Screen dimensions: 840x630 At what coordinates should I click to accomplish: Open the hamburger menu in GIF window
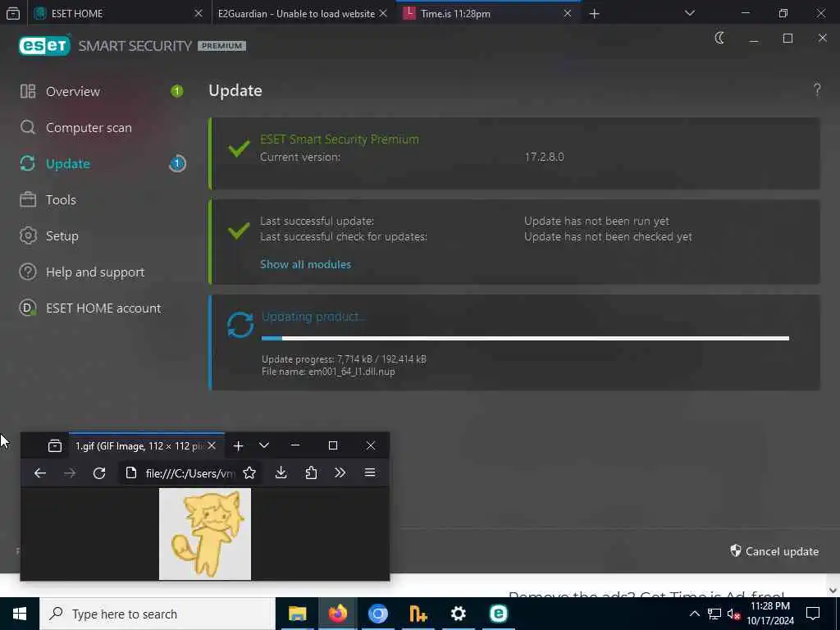(370, 473)
